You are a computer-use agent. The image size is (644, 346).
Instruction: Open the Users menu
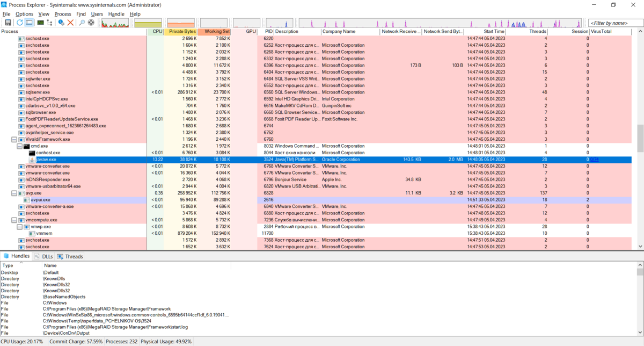coord(97,14)
